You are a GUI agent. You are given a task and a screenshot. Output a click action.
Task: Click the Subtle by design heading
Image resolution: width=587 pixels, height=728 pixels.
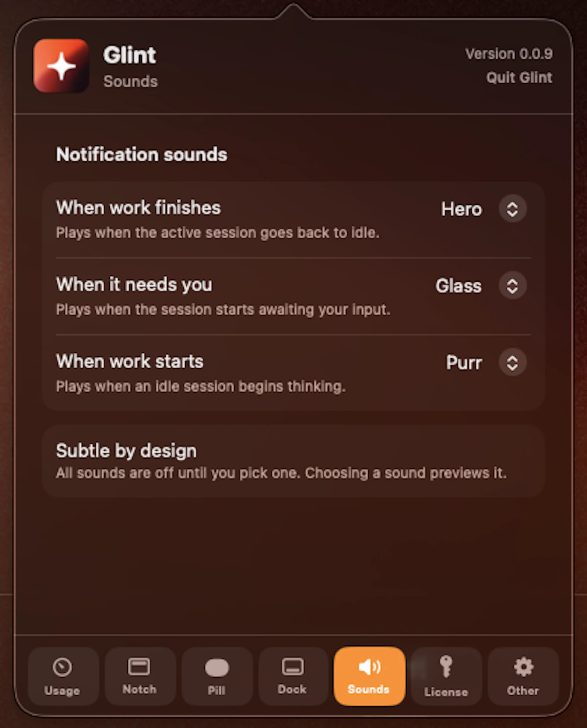[x=126, y=451]
